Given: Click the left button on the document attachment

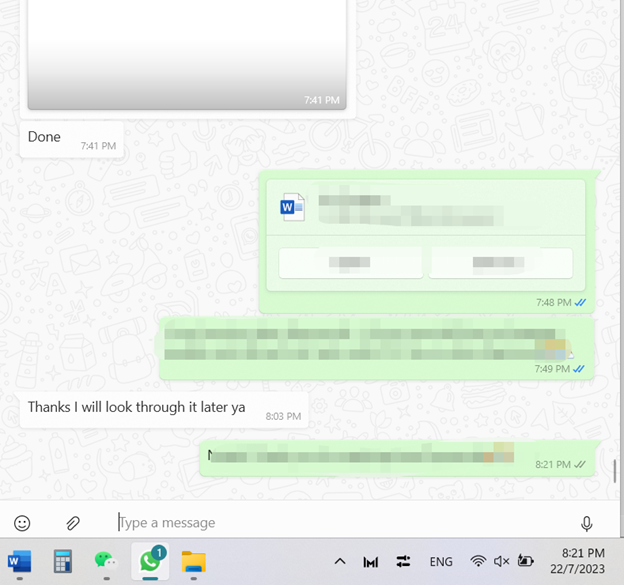Looking at the screenshot, I should 350,263.
